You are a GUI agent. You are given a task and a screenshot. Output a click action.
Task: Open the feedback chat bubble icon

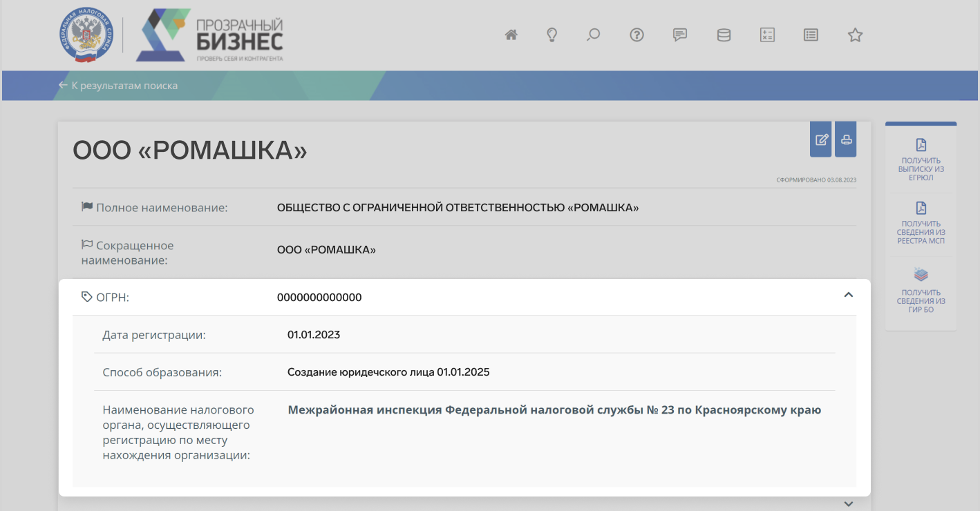[680, 35]
